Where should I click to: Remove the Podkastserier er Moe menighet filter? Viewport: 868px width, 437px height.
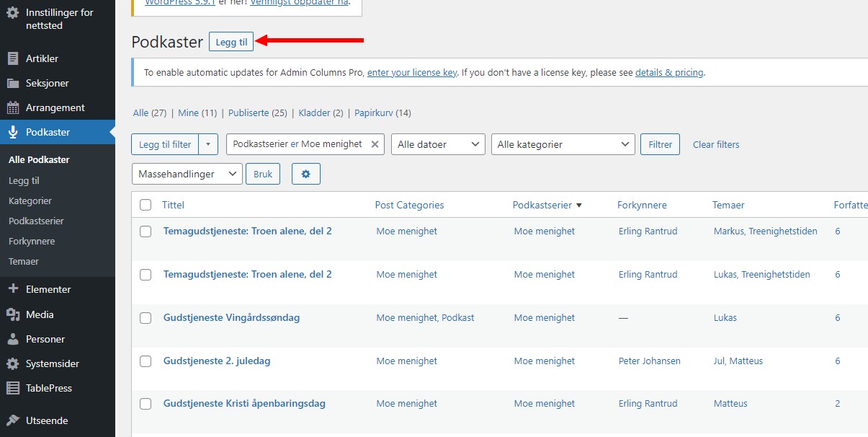(x=375, y=144)
